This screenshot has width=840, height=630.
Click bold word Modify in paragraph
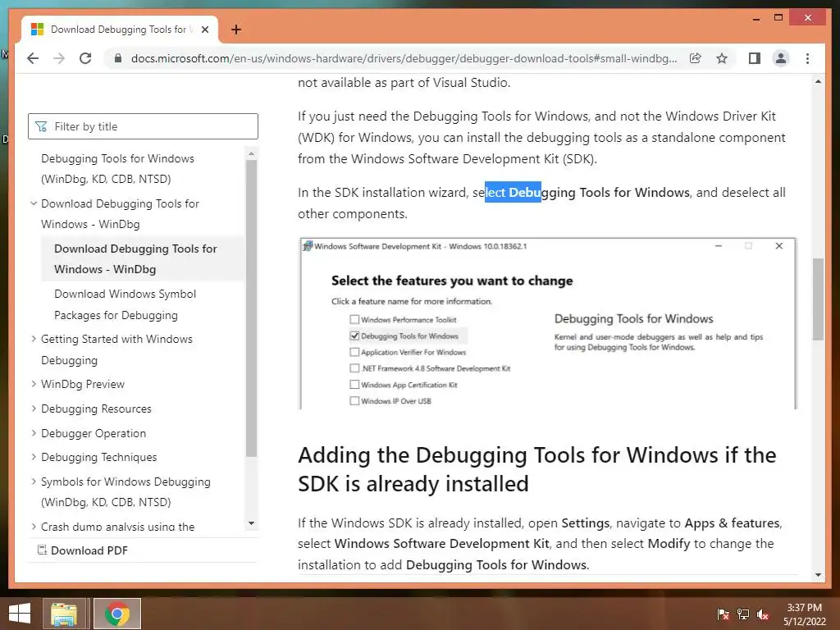[669, 543]
